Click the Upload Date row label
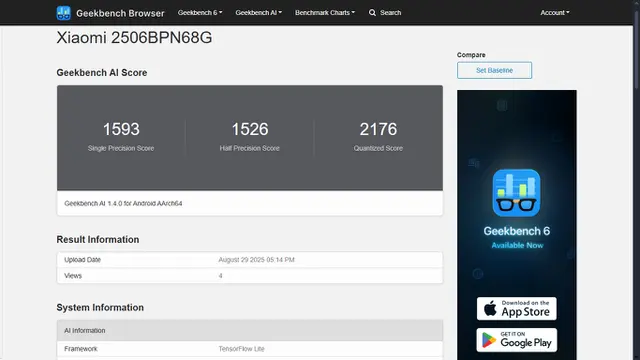The width and height of the screenshot is (640, 360). pos(82,260)
